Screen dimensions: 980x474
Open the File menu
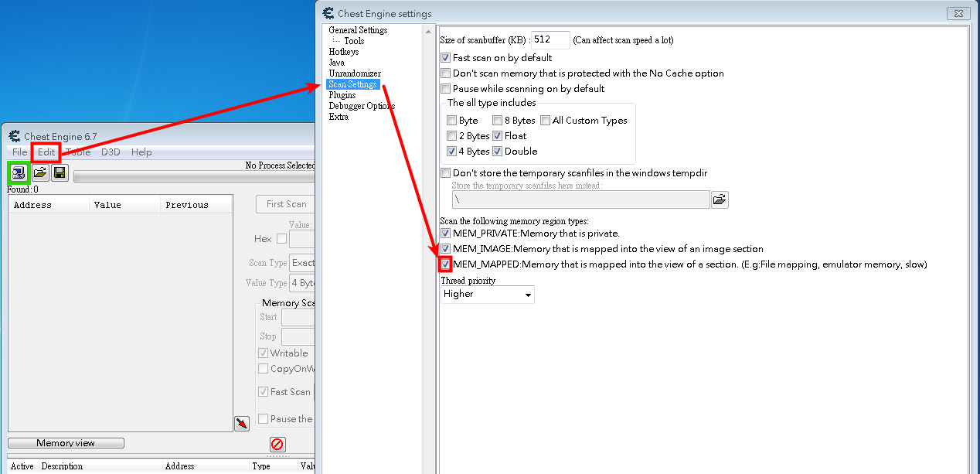(19, 152)
